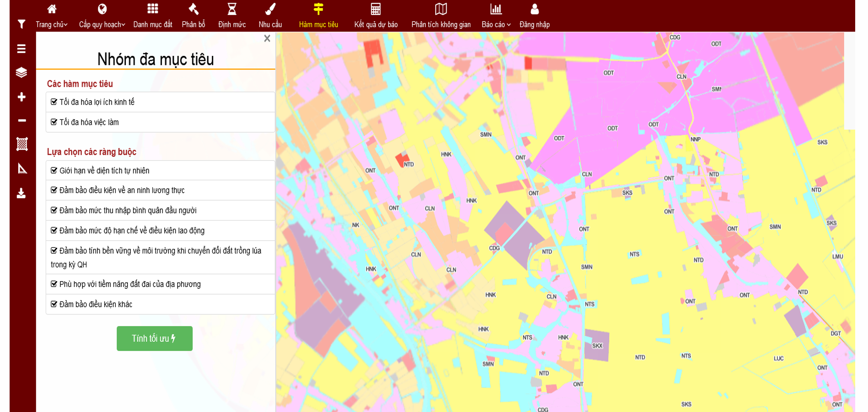Open the hamburger menu in sidebar
The image size is (868, 412).
(21, 49)
